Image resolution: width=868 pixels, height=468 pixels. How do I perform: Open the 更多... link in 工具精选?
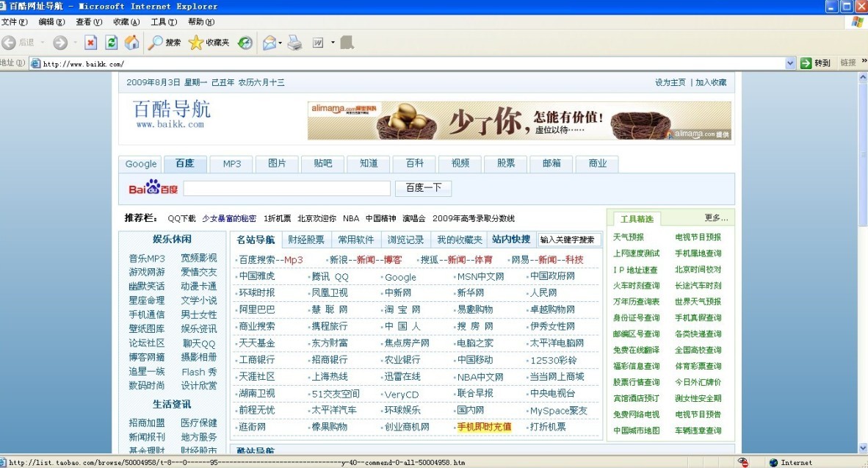point(716,218)
